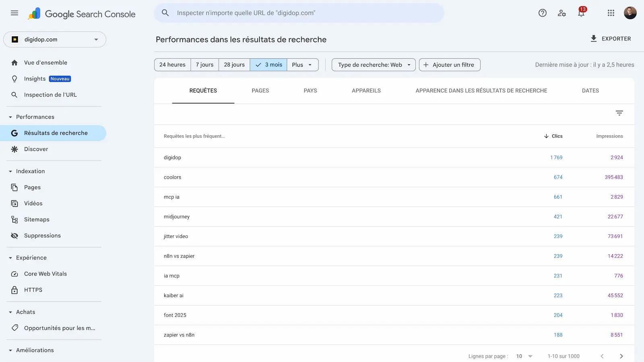Screen dimensions: 644x362
Task: Click the digidop.com property favicon
Action: (x=15, y=39)
